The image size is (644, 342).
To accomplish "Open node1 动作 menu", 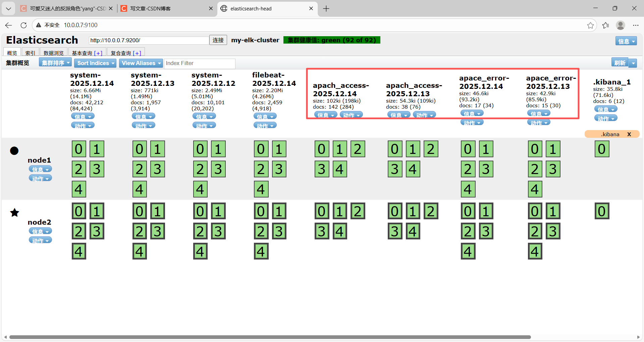I will coord(40,178).
